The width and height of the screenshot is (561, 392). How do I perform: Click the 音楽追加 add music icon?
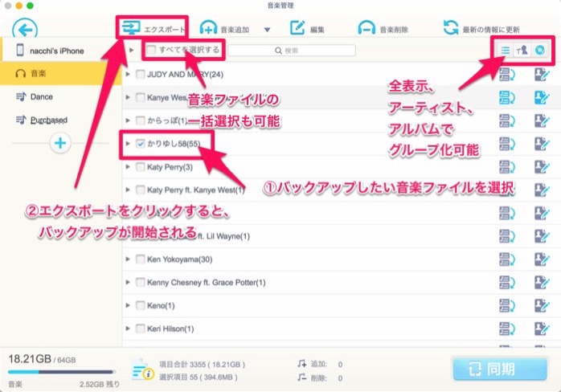pos(209,30)
